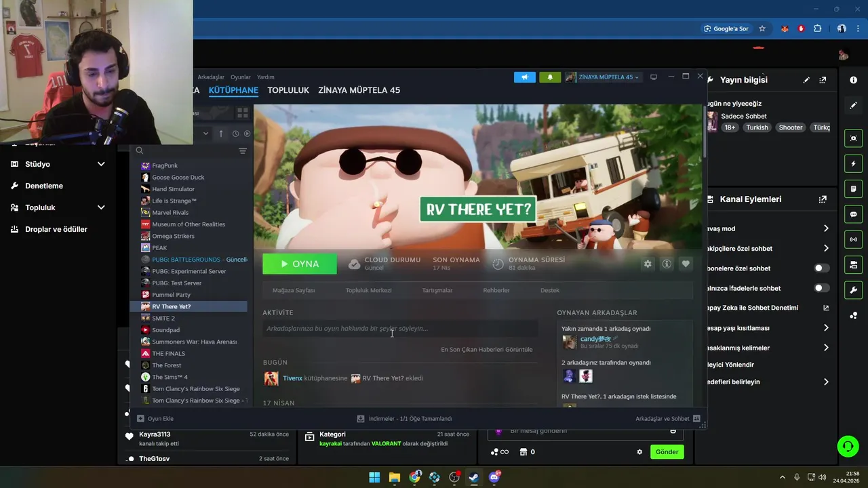Image resolution: width=868 pixels, height=488 pixels.
Task: Switch to TOPLULUK tab in Steam
Action: pyautogui.click(x=288, y=90)
